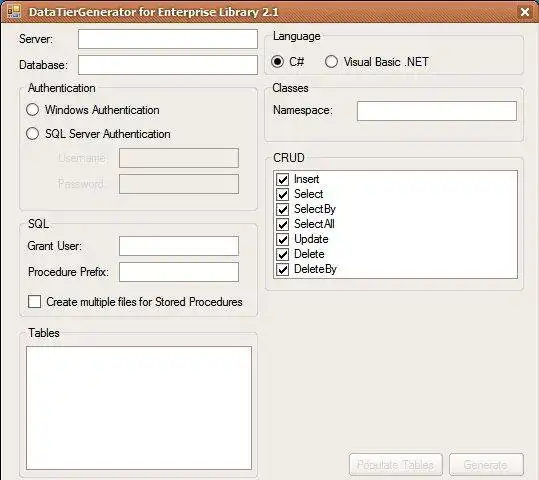Click the SQL group heading
Image resolution: width=539 pixels, height=480 pixels.
[x=38, y=224]
